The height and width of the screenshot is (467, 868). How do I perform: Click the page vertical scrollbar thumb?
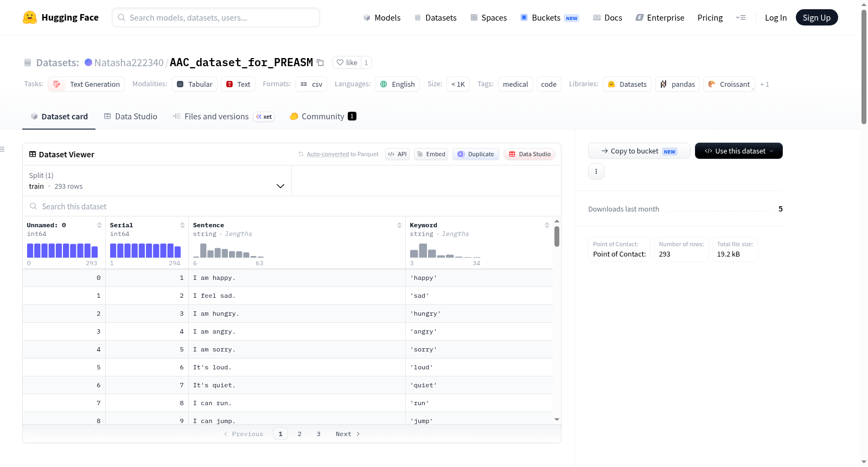click(864, 67)
